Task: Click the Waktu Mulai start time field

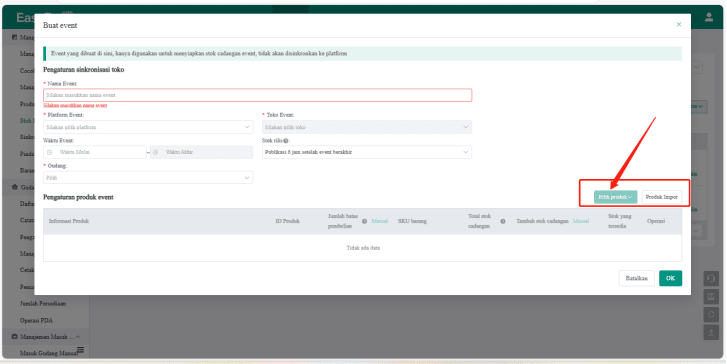Action: tap(95, 152)
